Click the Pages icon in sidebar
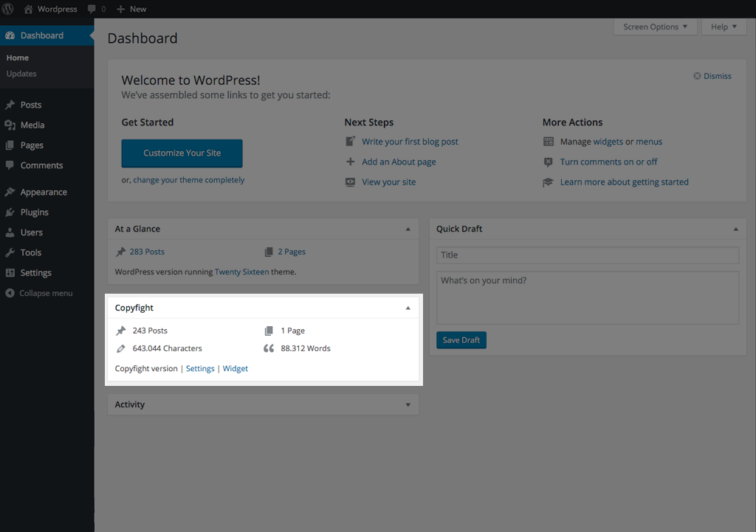Screen dimensions: 756x532 click(10, 145)
